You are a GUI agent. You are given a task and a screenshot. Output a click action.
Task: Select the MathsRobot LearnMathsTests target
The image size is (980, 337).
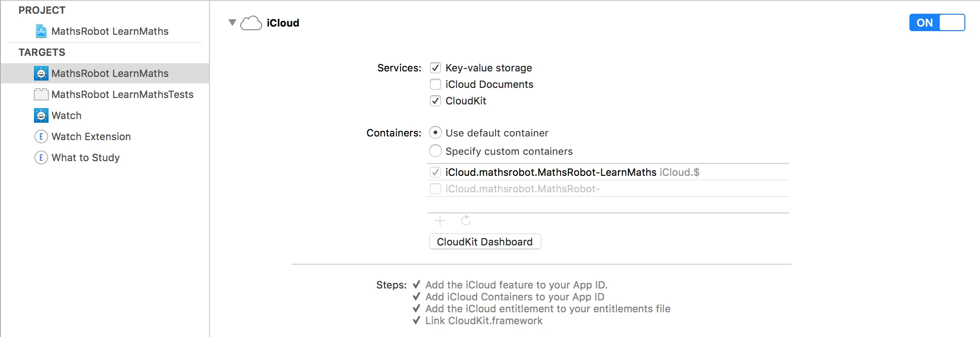tap(122, 94)
